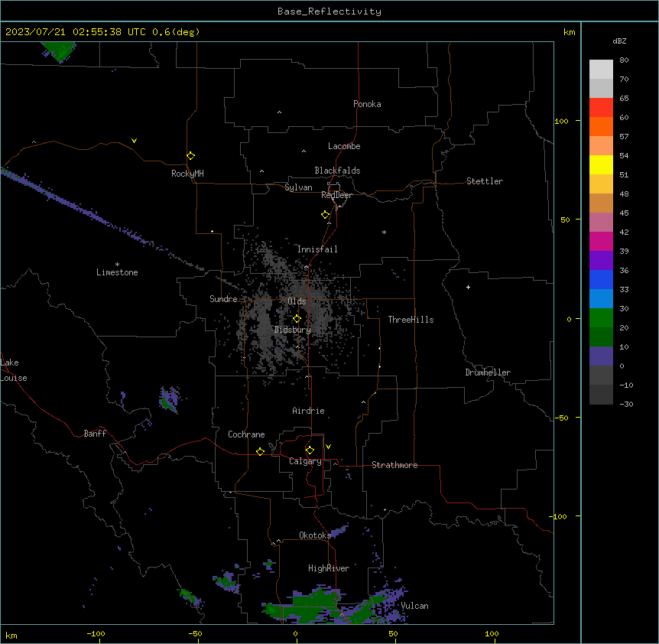The height and width of the screenshot is (644, 659).
Task: Click the Ponoka city label
Action: click(367, 104)
